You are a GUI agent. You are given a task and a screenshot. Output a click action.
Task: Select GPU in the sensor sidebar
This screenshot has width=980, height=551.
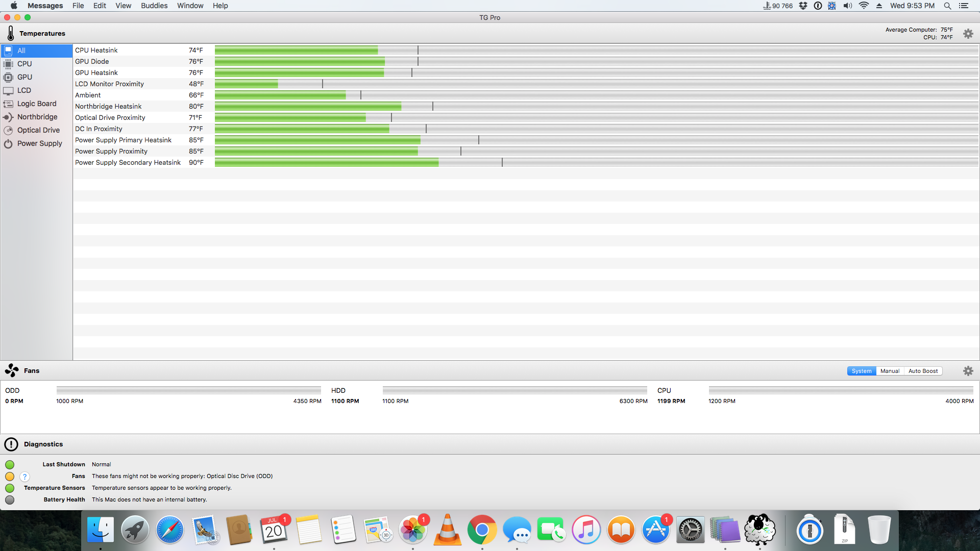(x=24, y=77)
